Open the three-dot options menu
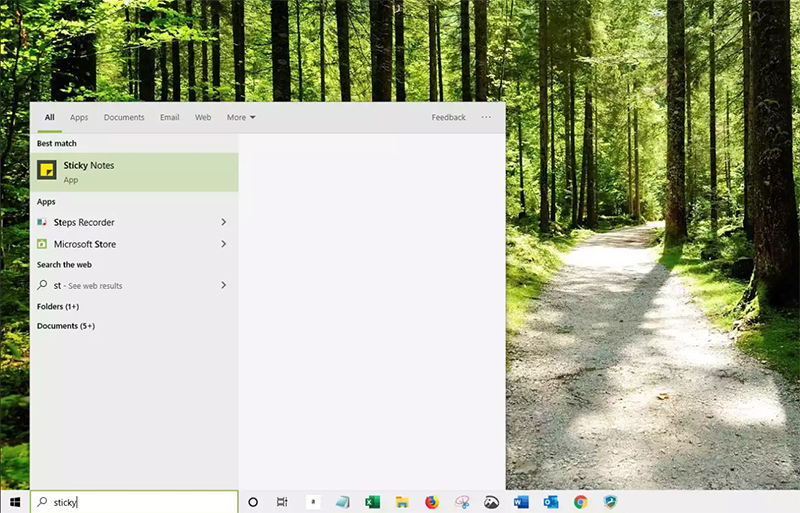This screenshot has height=513, width=800. coord(486,117)
